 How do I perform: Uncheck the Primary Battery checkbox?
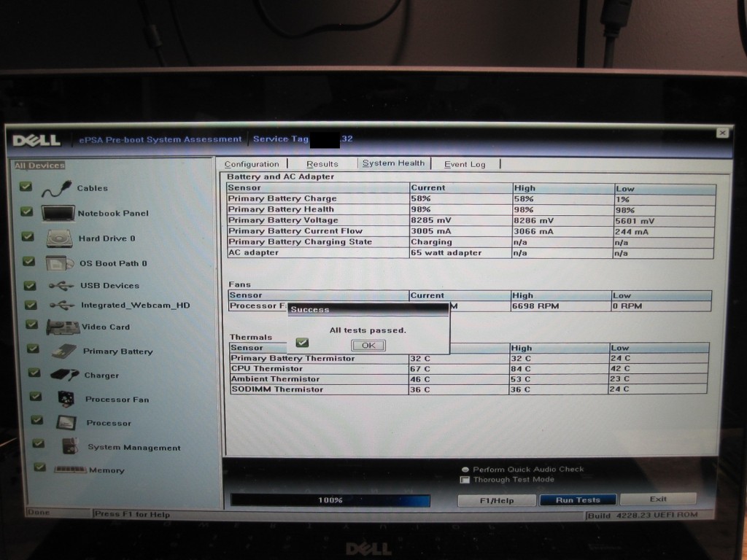[33, 349]
